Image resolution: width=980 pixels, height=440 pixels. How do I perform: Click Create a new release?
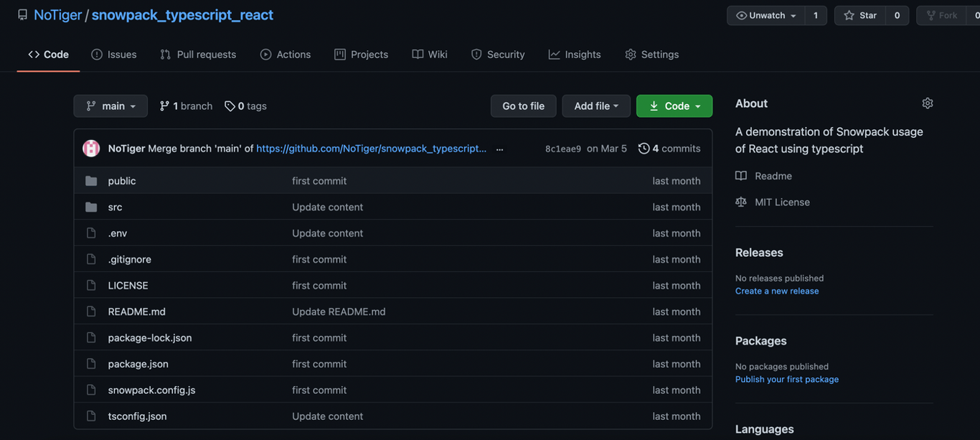click(x=777, y=291)
